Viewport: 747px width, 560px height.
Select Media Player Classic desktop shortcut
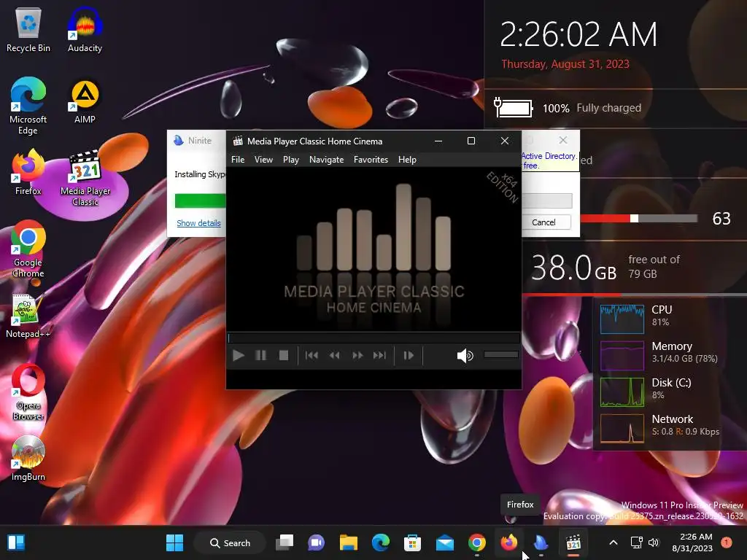pyautogui.click(x=85, y=178)
